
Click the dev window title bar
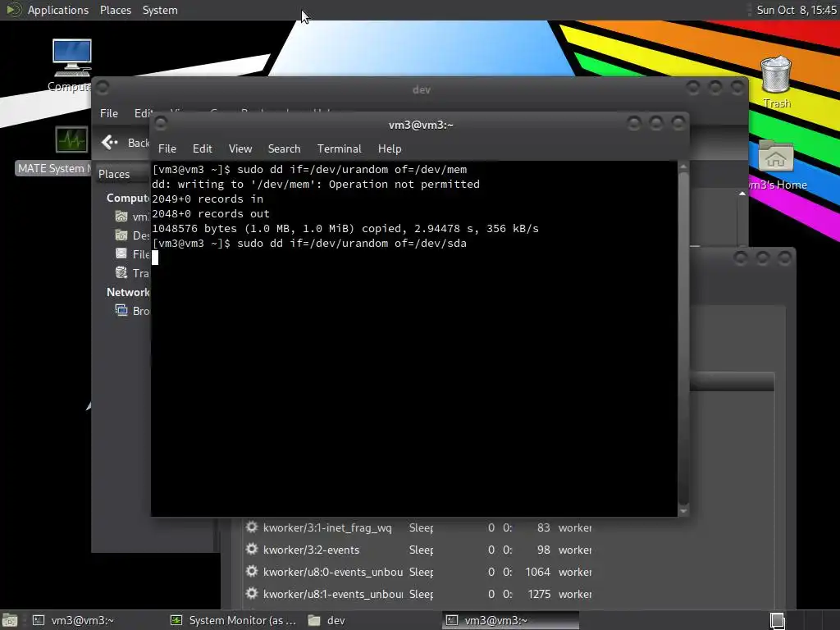click(x=421, y=89)
